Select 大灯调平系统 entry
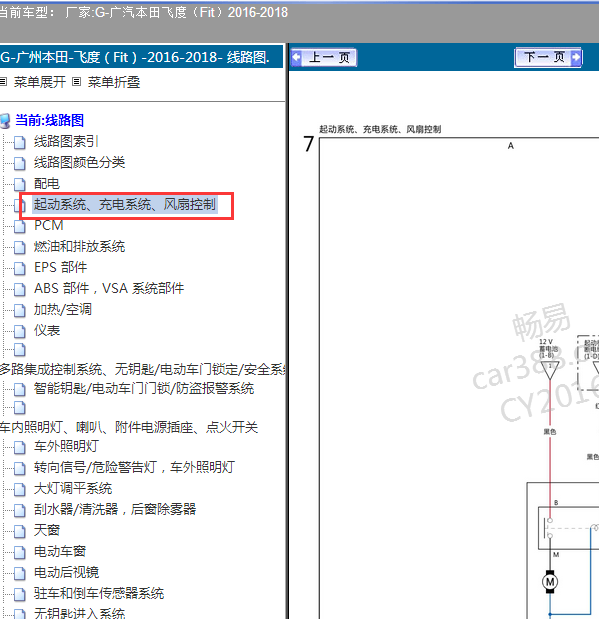 click(x=73, y=488)
